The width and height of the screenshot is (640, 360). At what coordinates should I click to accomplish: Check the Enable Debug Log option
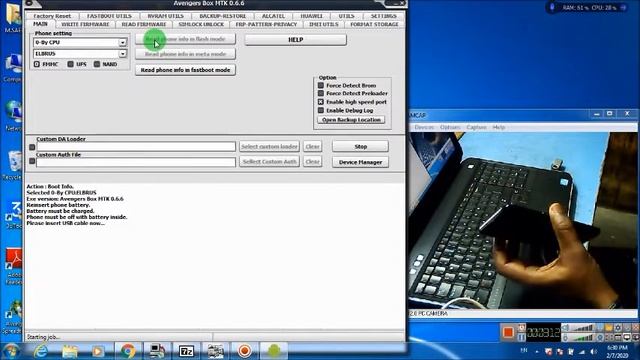pos(321,110)
